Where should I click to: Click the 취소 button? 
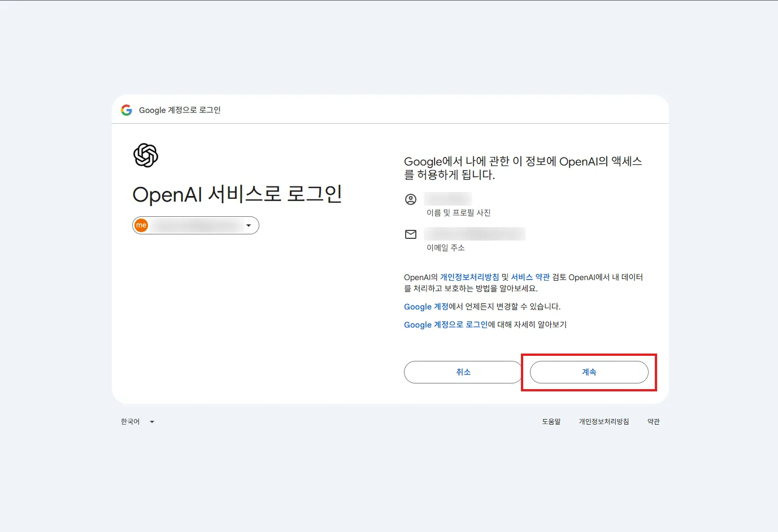pos(463,372)
